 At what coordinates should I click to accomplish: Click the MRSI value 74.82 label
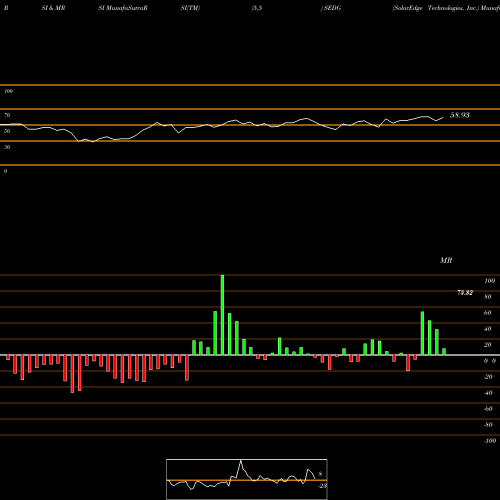point(465,293)
